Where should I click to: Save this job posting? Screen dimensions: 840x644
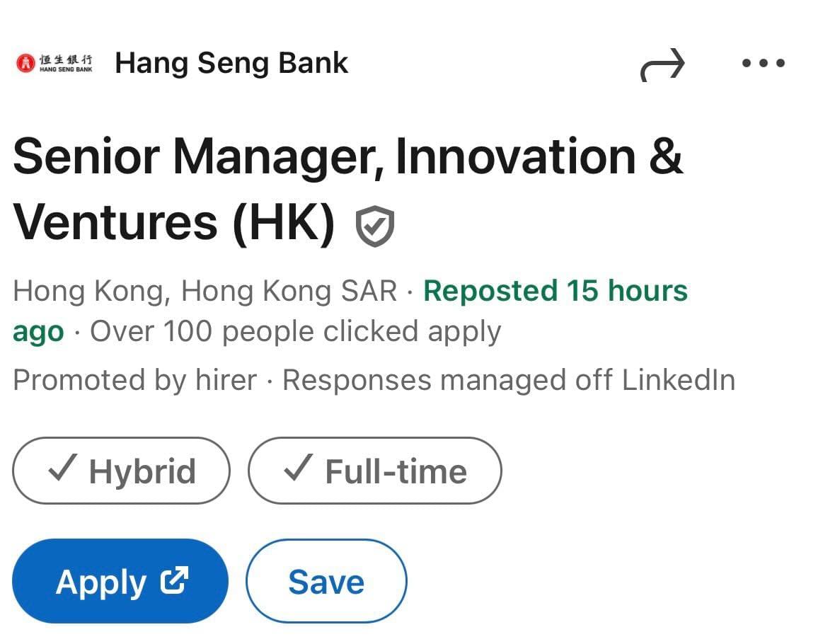click(x=326, y=581)
